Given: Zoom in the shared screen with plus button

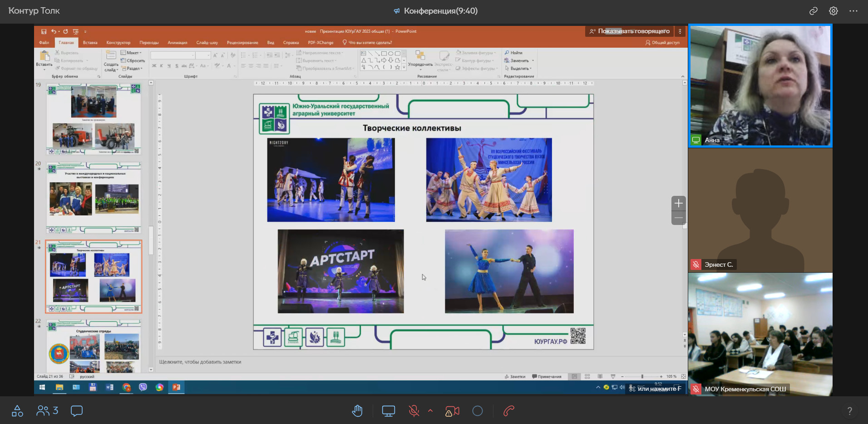Looking at the screenshot, I should pyautogui.click(x=678, y=203).
